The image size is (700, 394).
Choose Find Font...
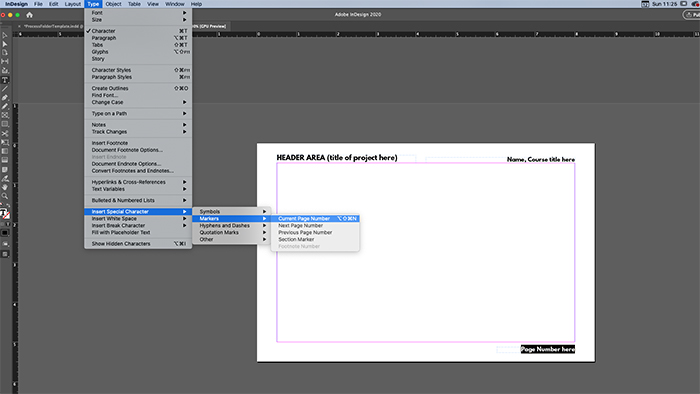(x=138, y=95)
